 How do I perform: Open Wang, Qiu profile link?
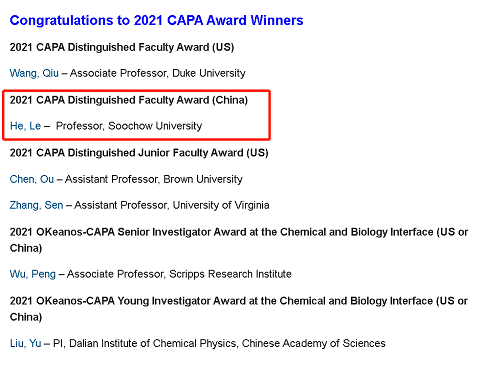34,73
